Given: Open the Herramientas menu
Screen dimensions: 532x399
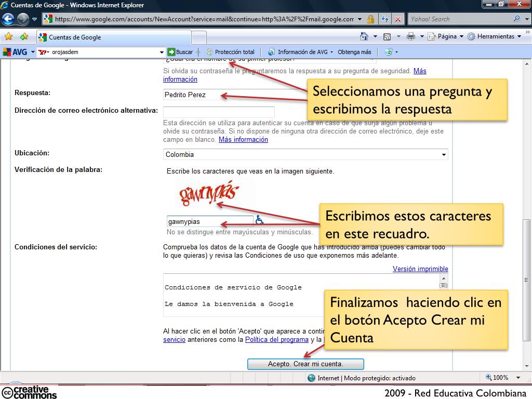Looking at the screenshot, I should click(495, 36).
